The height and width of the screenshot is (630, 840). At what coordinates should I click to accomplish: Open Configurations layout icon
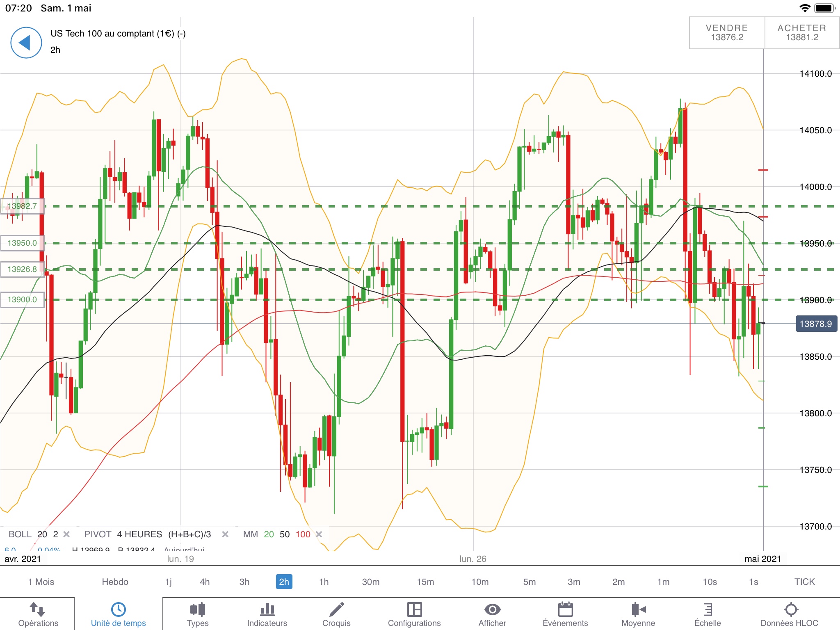(x=414, y=609)
